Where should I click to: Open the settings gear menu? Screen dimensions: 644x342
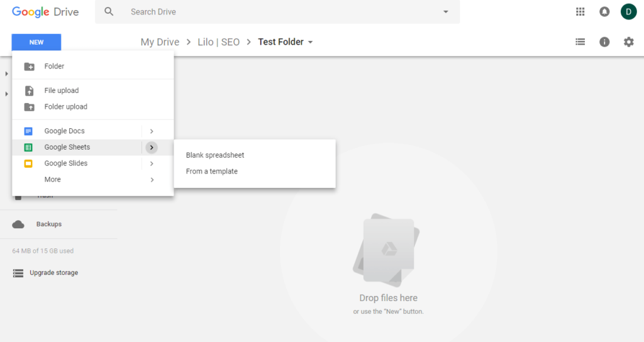[628, 42]
